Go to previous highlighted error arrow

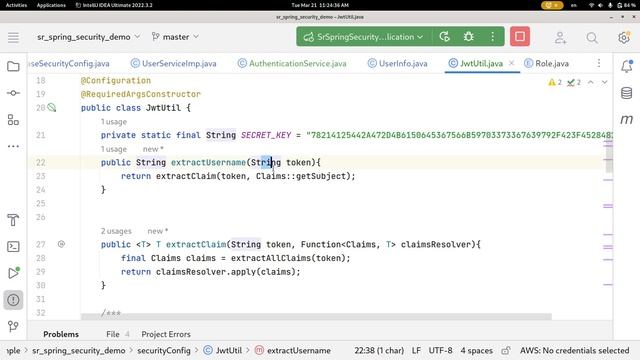[591, 82]
